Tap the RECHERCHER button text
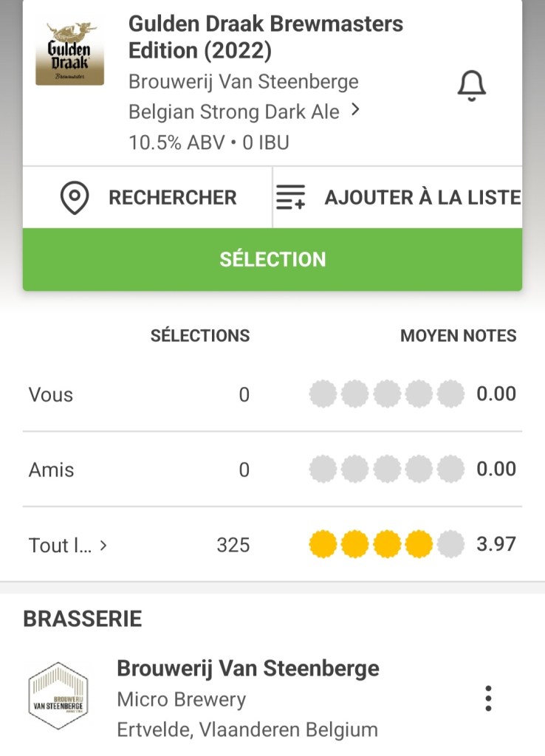The image size is (545, 756). click(x=172, y=198)
